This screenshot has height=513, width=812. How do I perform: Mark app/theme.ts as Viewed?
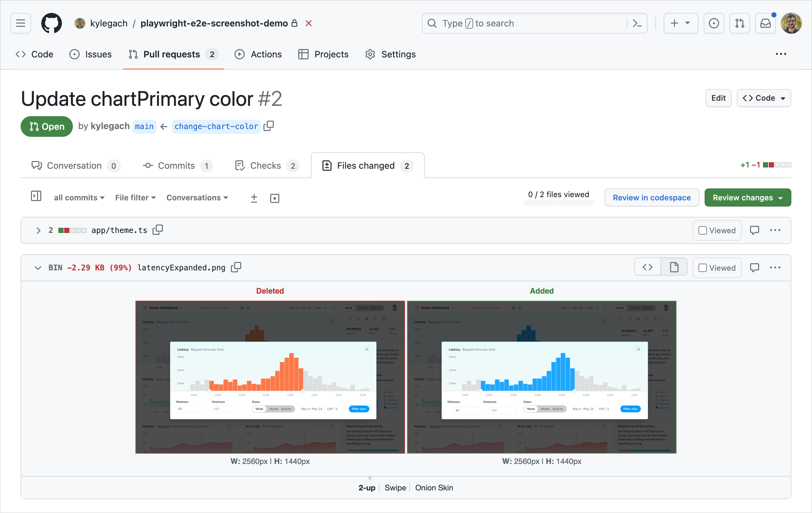pos(703,231)
